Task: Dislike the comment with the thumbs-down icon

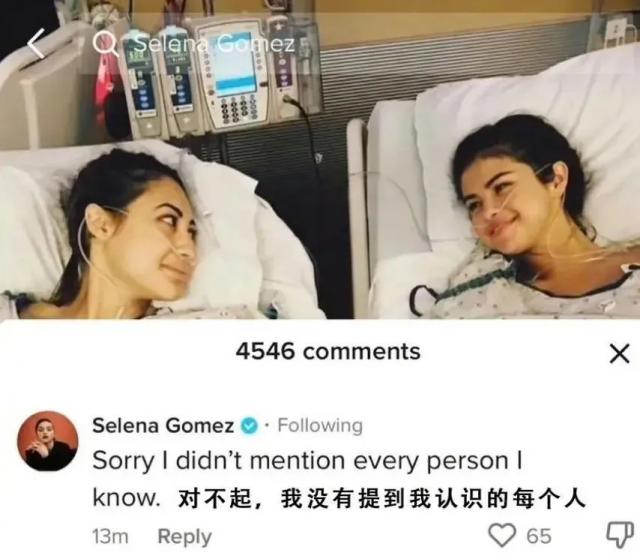Action: click(620, 535)
